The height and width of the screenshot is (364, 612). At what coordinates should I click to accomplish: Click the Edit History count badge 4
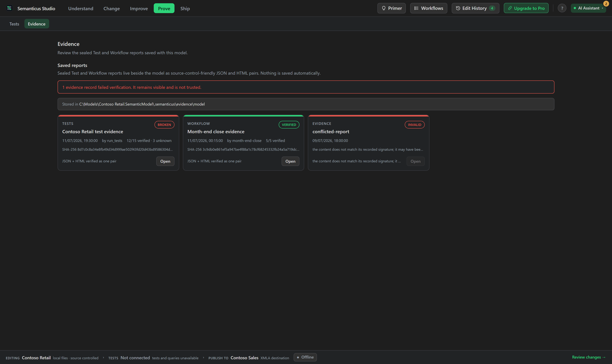(492, 8)
